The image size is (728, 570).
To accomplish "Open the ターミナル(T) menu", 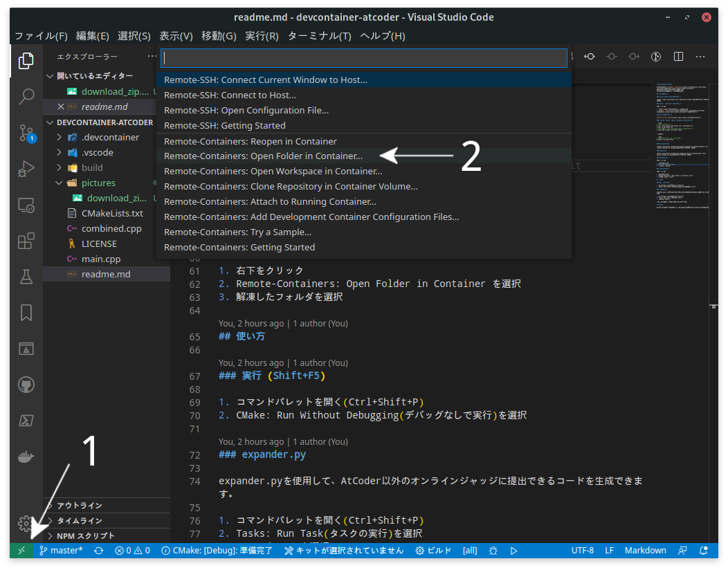I will pyautogui.click(x=320, y=36).
